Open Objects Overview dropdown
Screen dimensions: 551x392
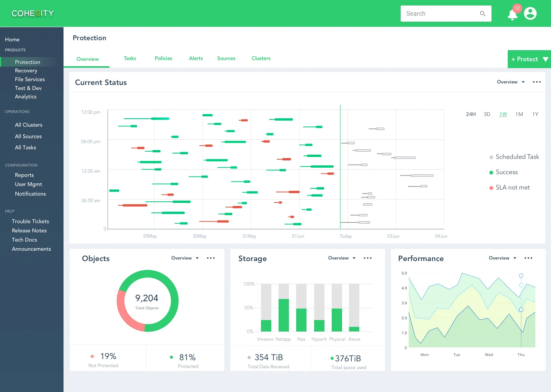pyautogui.click(x=185, y=258)
